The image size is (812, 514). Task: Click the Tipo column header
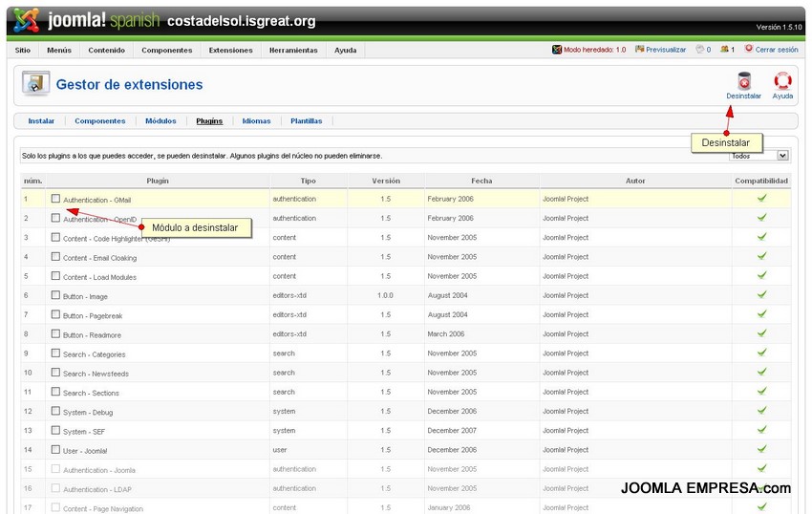coord(309,181)
